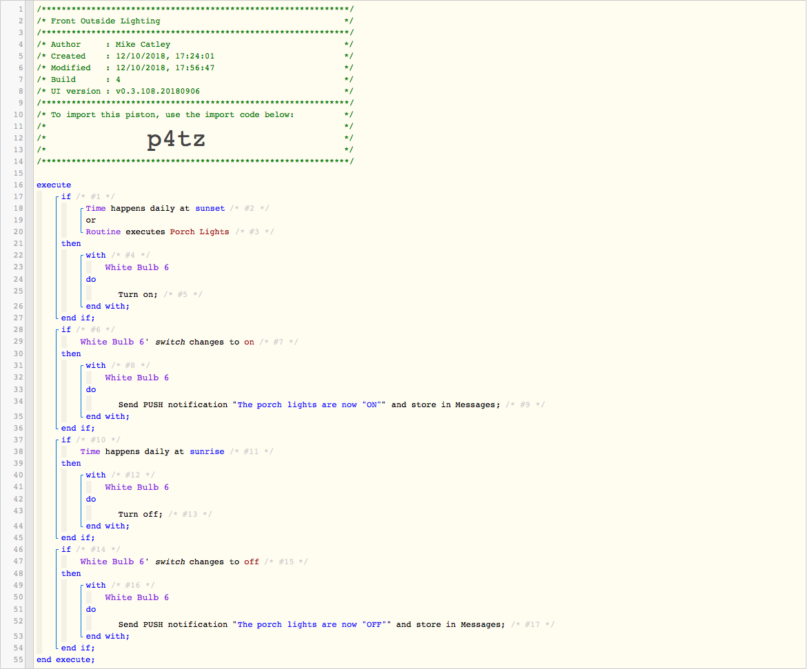Click 'then' keyword on line 30

pos(71,353)
